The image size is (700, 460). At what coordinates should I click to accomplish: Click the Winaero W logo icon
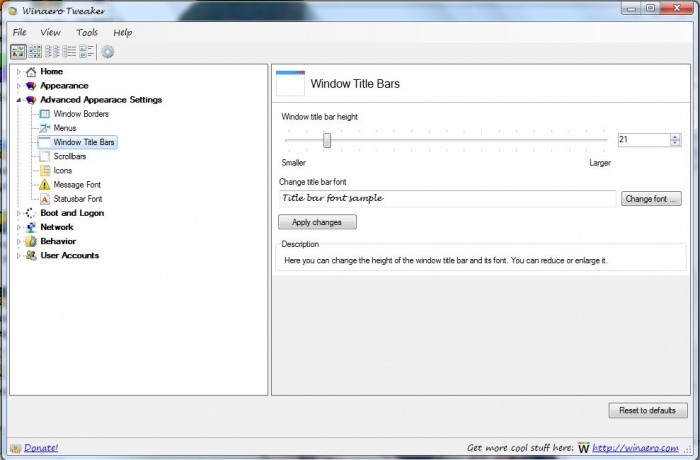pyautogui.click(x=583, y=447)
